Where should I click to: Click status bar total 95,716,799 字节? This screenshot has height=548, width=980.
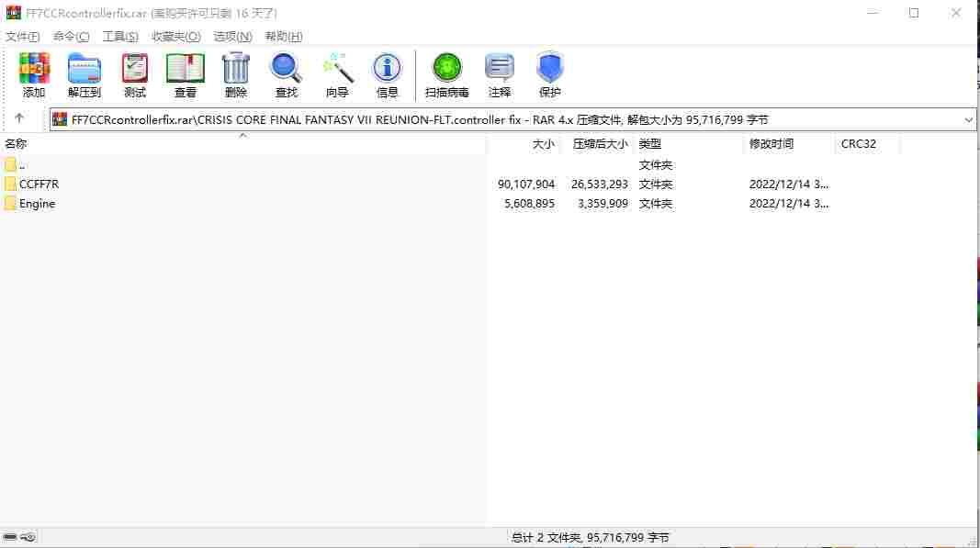pos(628,537)
